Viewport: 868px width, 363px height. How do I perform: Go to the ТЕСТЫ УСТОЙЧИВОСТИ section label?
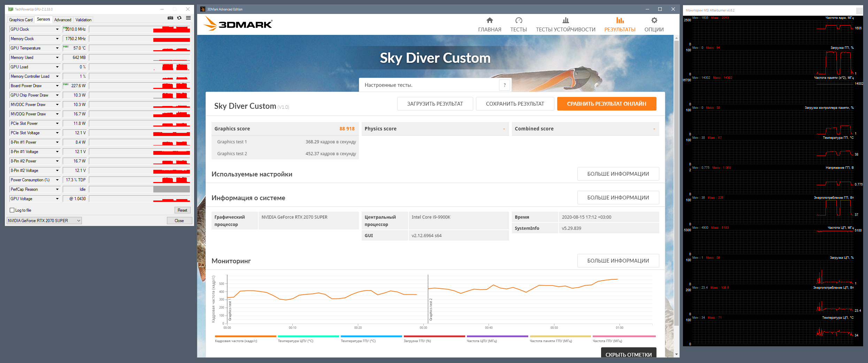click(x=566, y=30)
